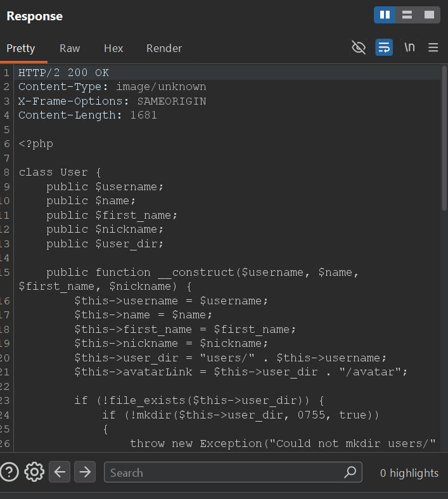Click the 'public $nickname;' line
The width and height of the screenshot is (448, 499).
click(x=105, y=230)
